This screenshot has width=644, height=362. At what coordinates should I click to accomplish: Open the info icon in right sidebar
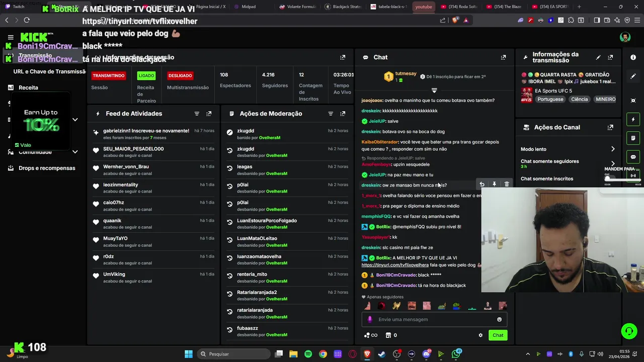[x=633, y=57]
